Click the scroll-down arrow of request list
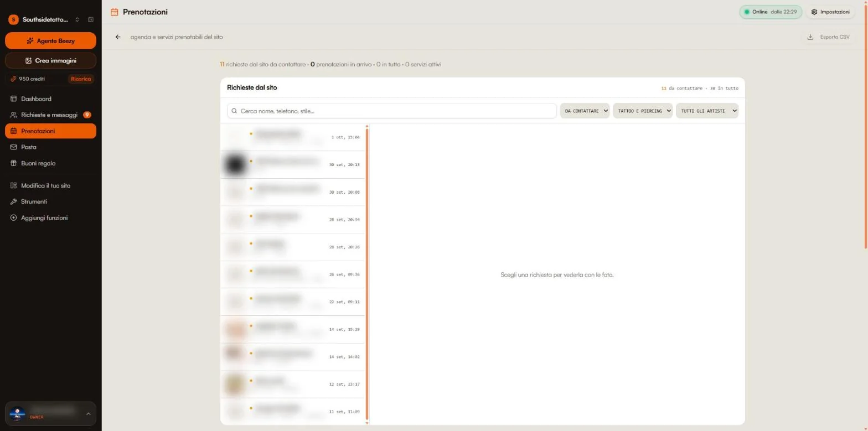The height and width of the screenshot is (431, 868). click(x=366, y=423)
